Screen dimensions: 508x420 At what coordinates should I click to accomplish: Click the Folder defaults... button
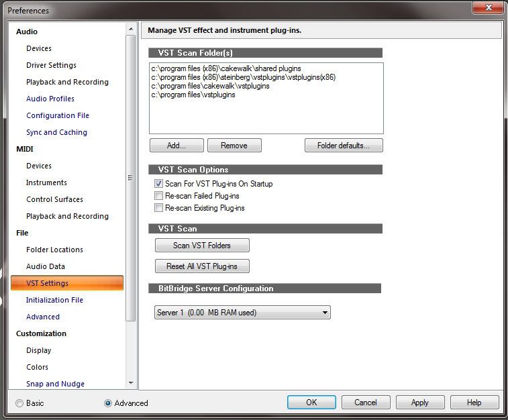click(344, 146)
